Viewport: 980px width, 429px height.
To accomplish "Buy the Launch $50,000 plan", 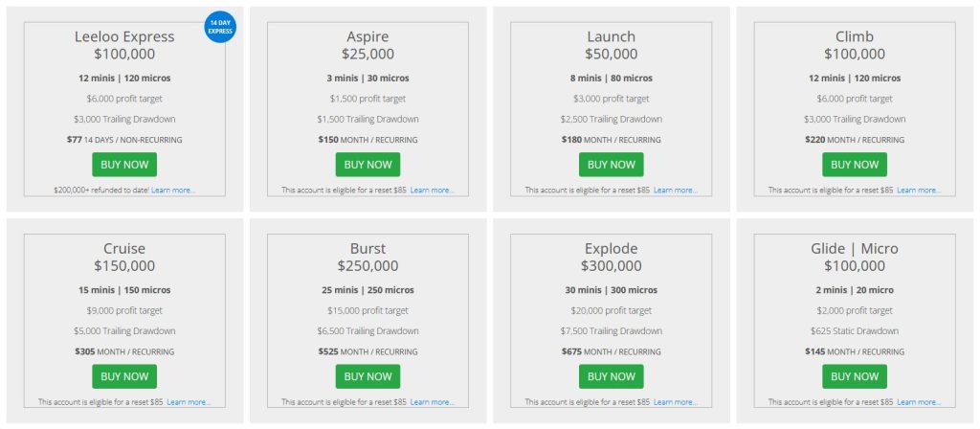I will [611, 165].
